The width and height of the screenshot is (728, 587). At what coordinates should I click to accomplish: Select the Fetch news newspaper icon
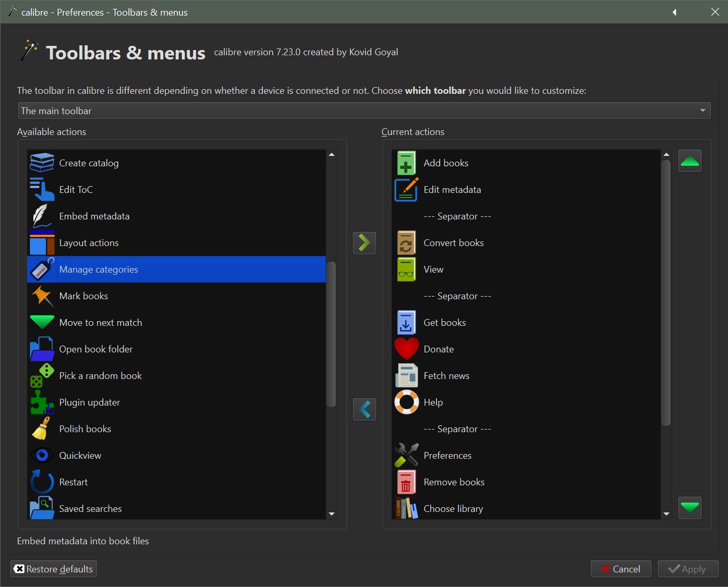pos(406,376)
